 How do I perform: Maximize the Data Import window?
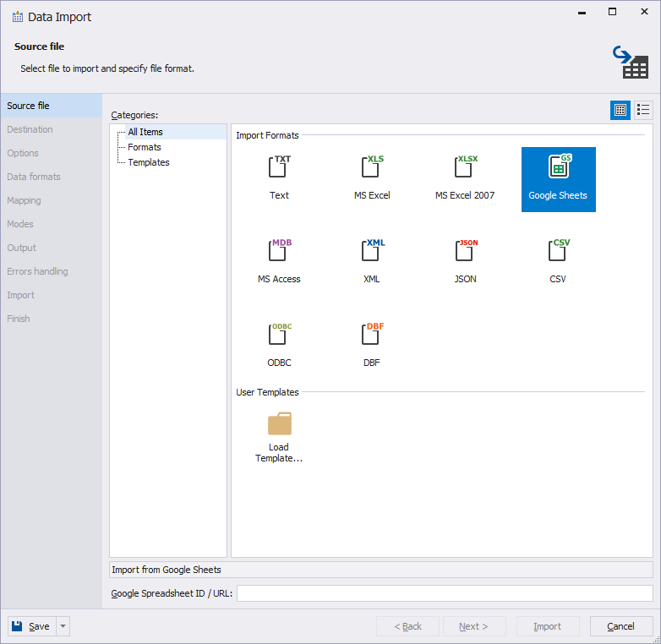click(x=613, y=12)
